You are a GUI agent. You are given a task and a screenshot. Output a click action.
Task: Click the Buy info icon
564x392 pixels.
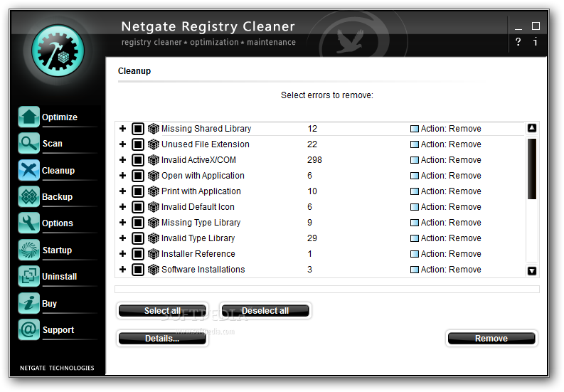(x=28, y=303)
